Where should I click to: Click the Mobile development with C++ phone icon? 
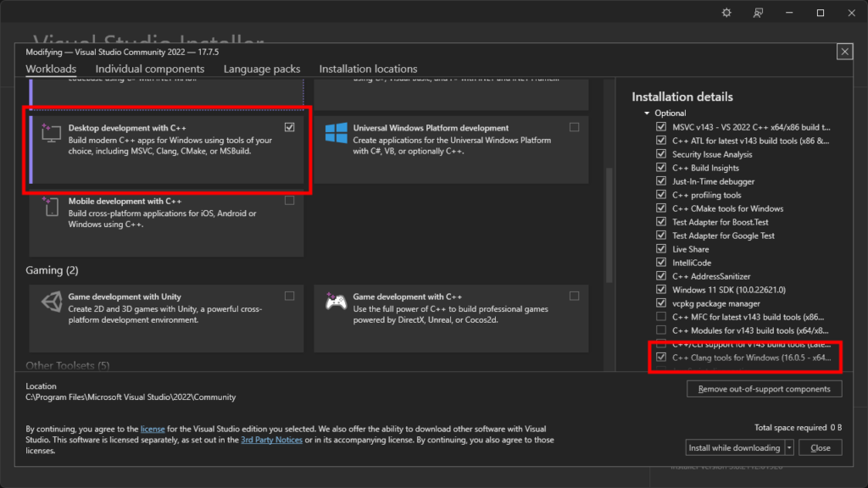pos(51,207)
